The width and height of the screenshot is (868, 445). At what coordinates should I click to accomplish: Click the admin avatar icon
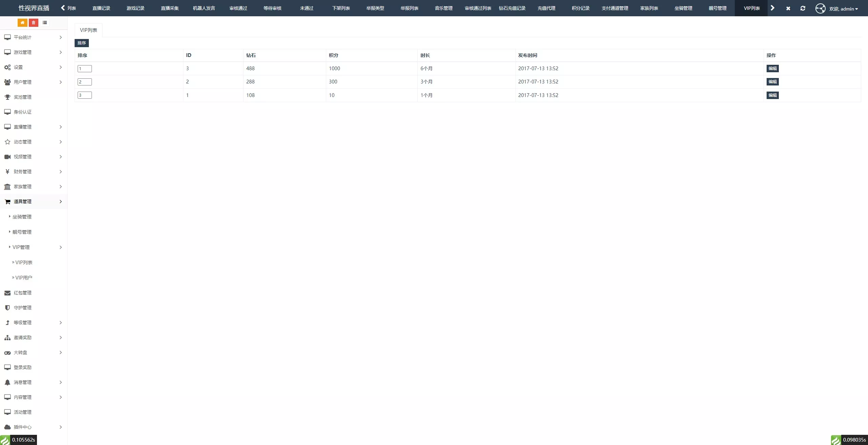[x=820, y=8]
